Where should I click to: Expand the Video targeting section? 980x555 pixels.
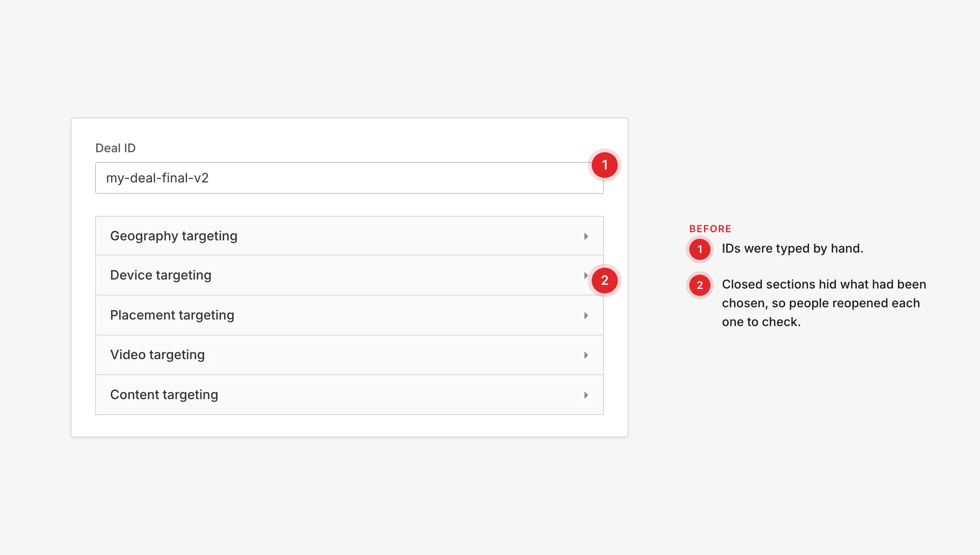point(349,355)
